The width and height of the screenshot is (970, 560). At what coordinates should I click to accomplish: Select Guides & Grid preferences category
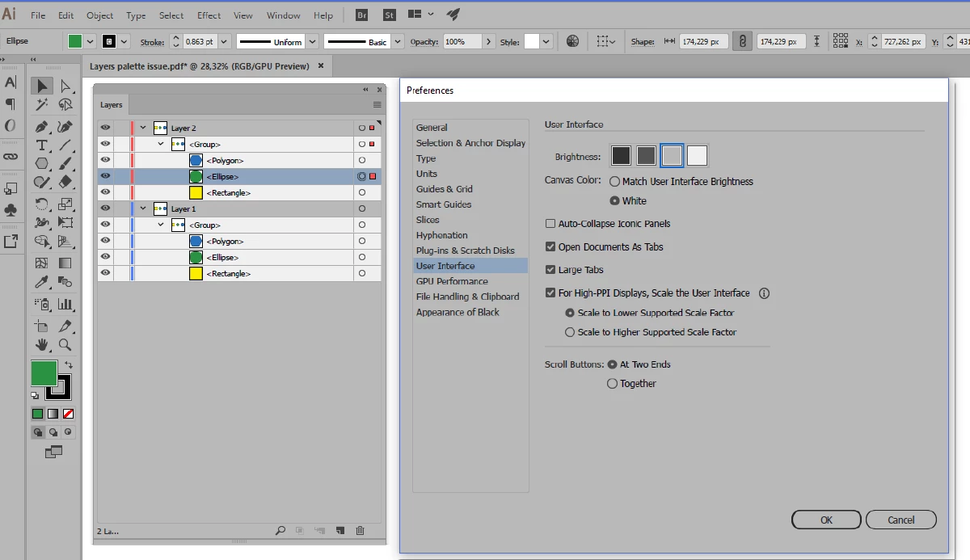(x=445, y=189)
